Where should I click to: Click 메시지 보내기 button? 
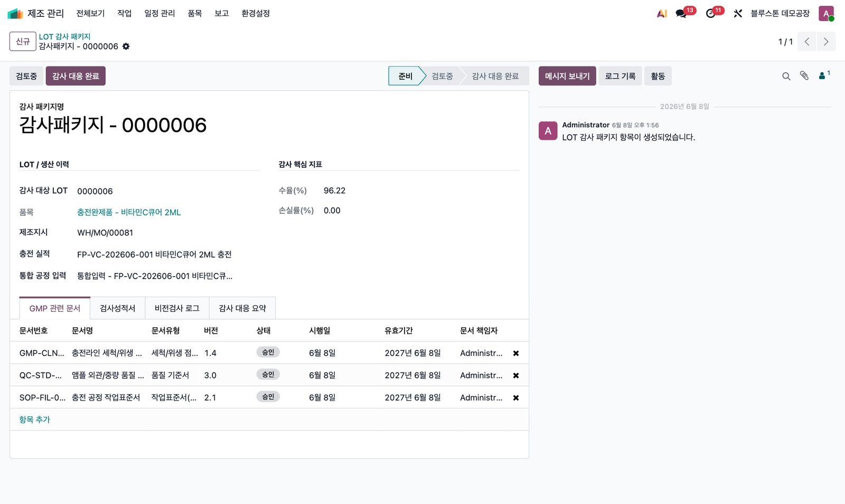coord(567,76)
